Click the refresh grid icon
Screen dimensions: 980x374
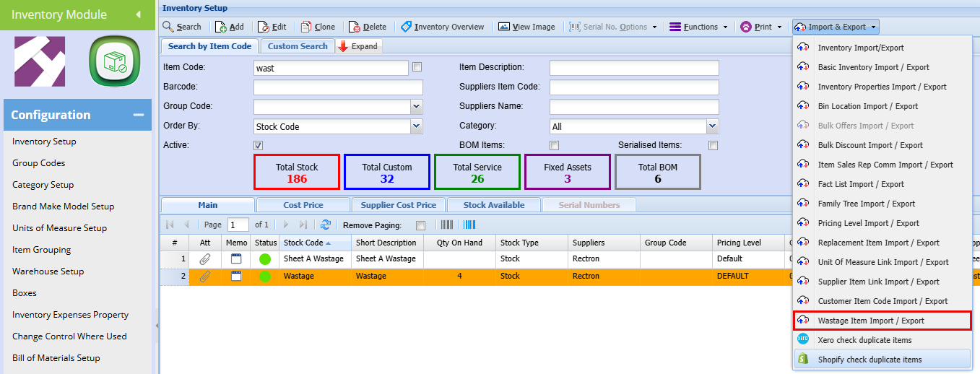coord(326,225)
